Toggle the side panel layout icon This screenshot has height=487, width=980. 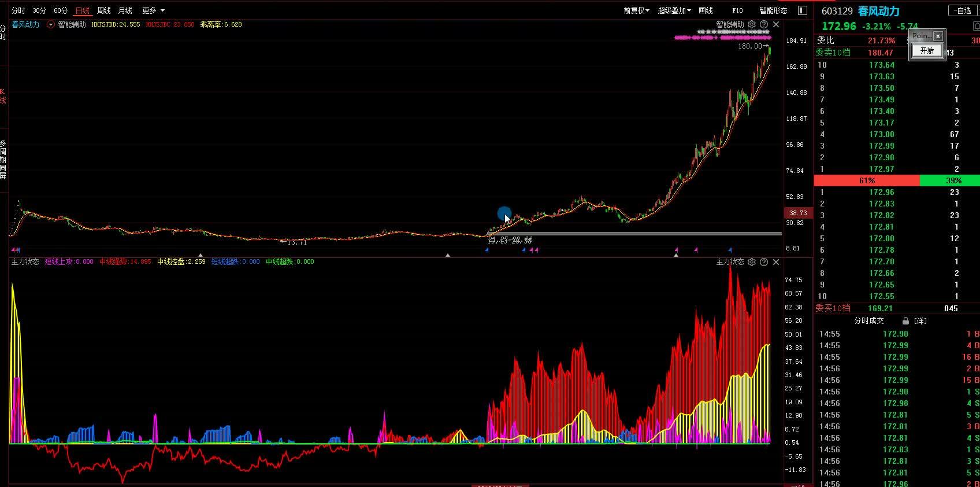802,10
